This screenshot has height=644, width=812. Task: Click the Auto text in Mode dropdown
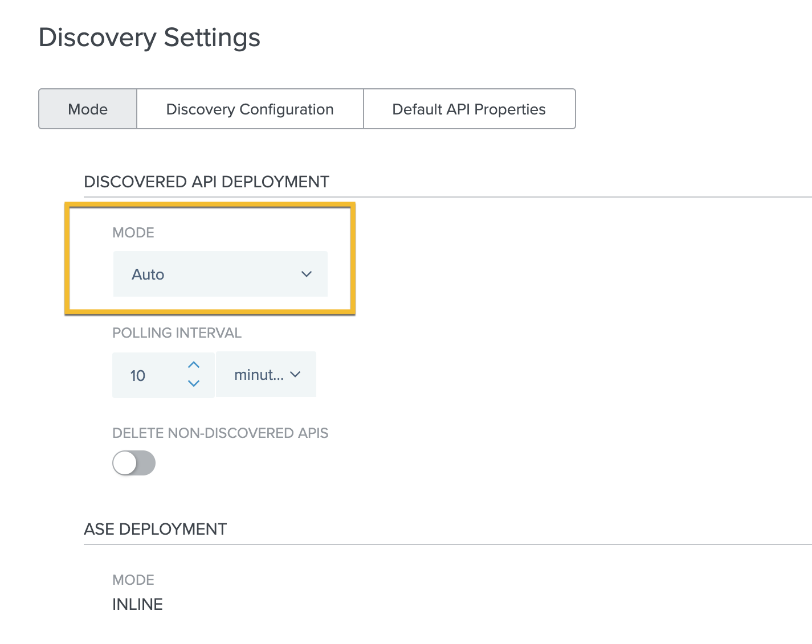click(148, 274)
